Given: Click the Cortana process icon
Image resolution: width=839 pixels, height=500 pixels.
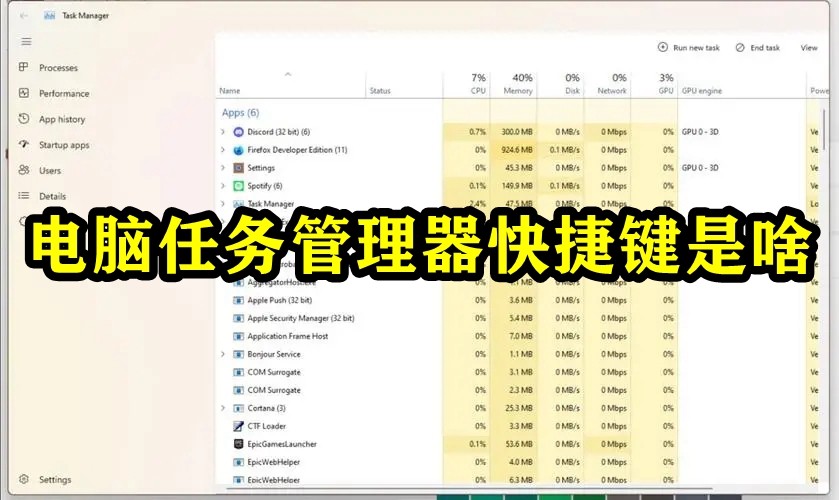Looking at the screenshot, I should click(x=239, y=408).
